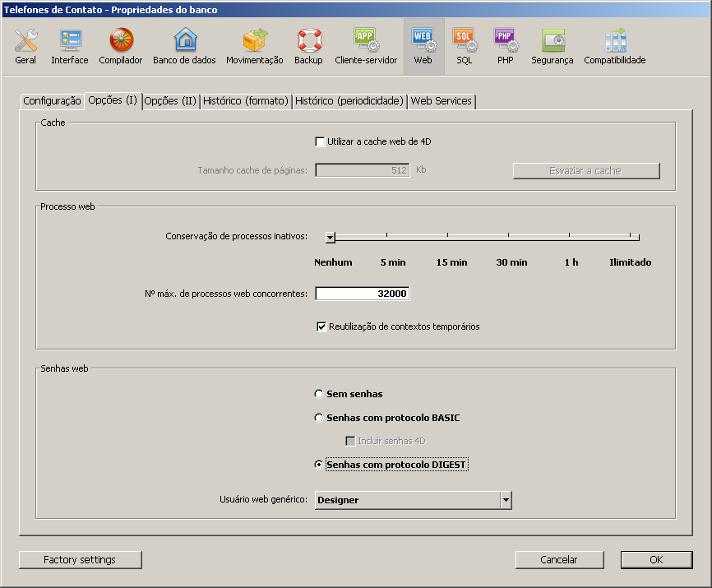
Task: Open the Movimentação page icon
Action: click(254, 46)
